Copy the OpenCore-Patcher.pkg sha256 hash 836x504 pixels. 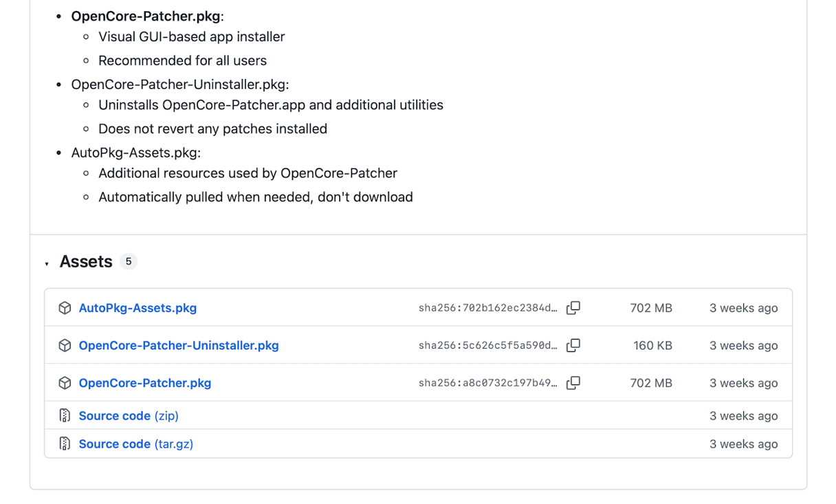pyautogui.click(x=573, y=383)
